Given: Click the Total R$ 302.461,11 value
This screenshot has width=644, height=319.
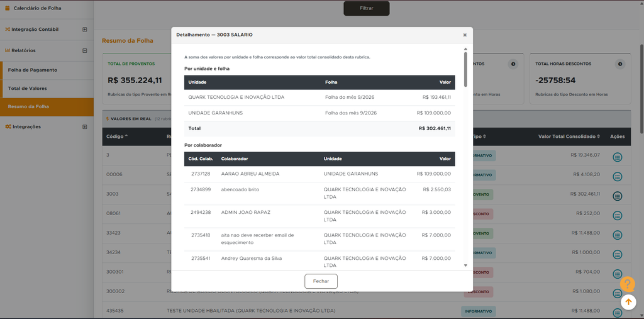Looking at the screenshot, I should point(435,128).
